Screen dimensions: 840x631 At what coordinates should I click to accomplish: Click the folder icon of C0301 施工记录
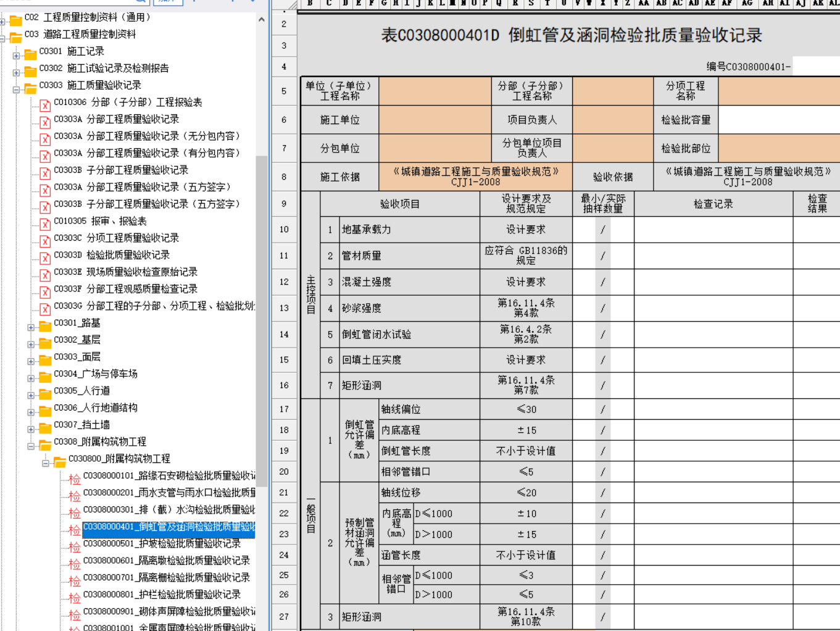(30, 53)
